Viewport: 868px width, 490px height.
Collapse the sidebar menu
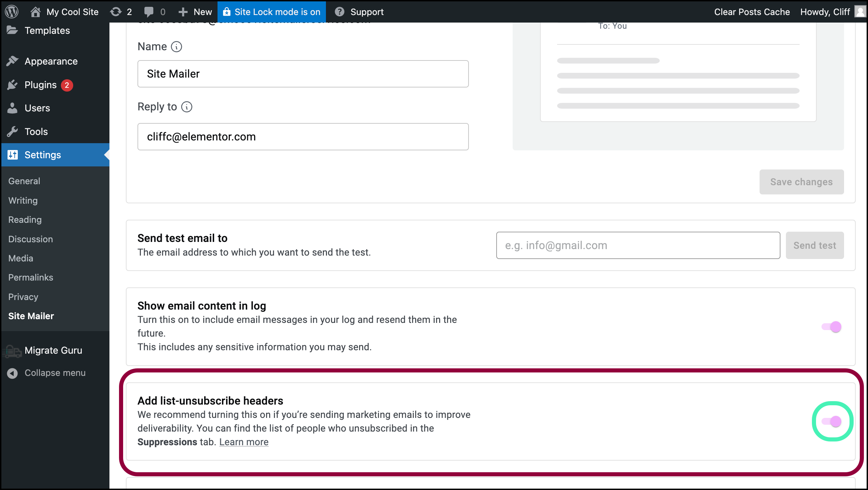pos(54,372)
